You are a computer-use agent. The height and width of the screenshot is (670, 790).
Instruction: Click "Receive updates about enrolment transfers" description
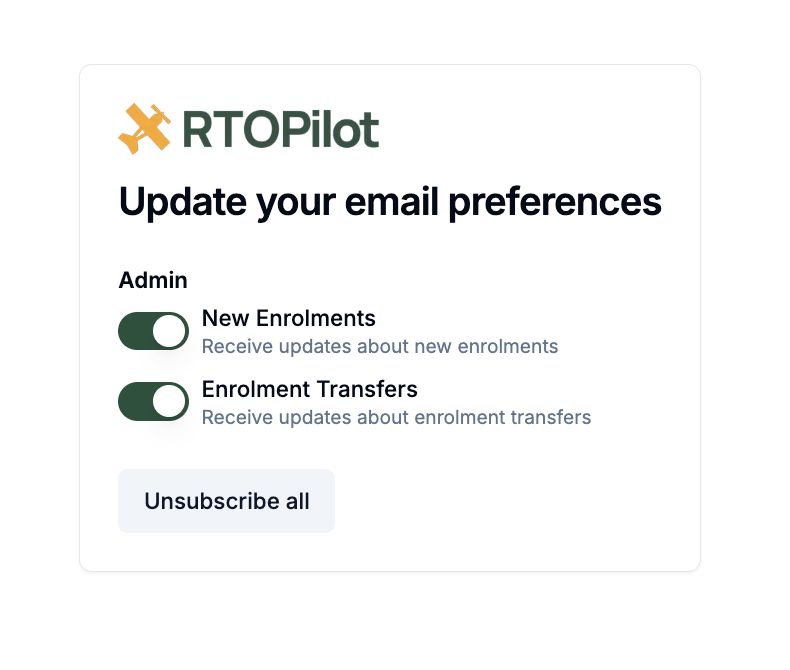(397, 417)
